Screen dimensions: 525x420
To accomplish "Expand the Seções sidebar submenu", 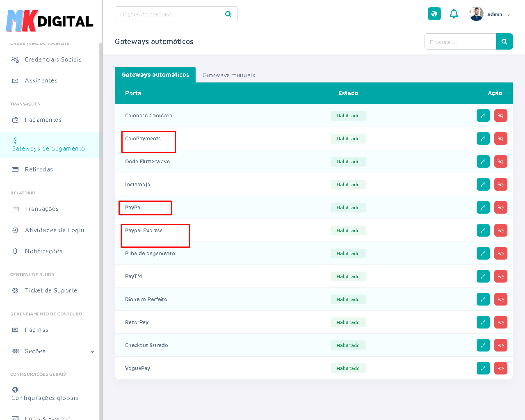I will [92, 351].
